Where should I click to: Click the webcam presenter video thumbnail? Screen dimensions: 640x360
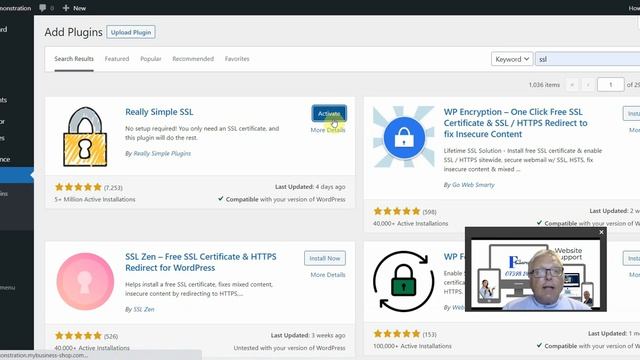(536, 274)
